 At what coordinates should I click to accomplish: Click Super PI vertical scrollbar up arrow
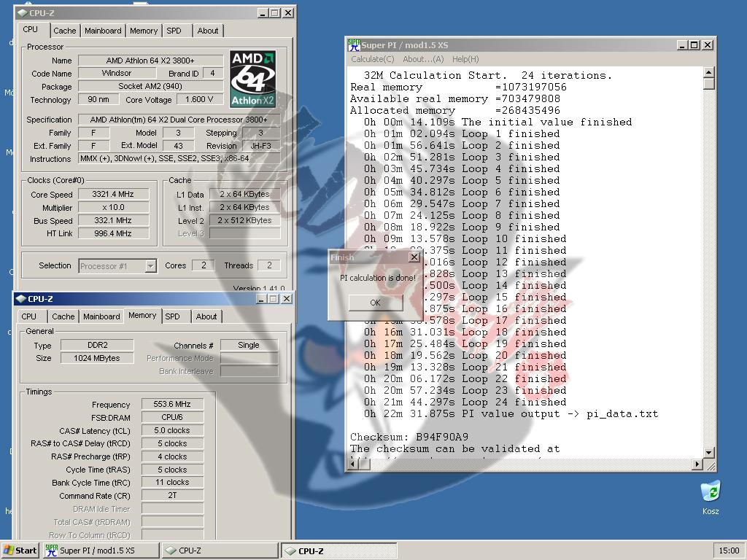click(x=709, y=72)
